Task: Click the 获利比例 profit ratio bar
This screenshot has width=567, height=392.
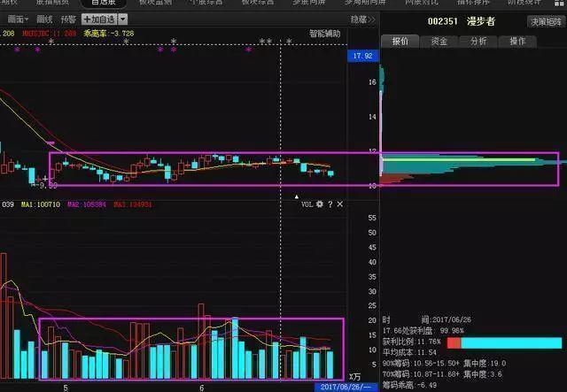Action: point(503,342)
